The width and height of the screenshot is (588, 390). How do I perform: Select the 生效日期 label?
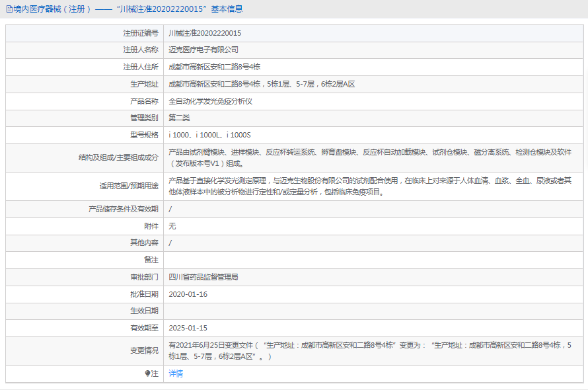tap(145, 311)
